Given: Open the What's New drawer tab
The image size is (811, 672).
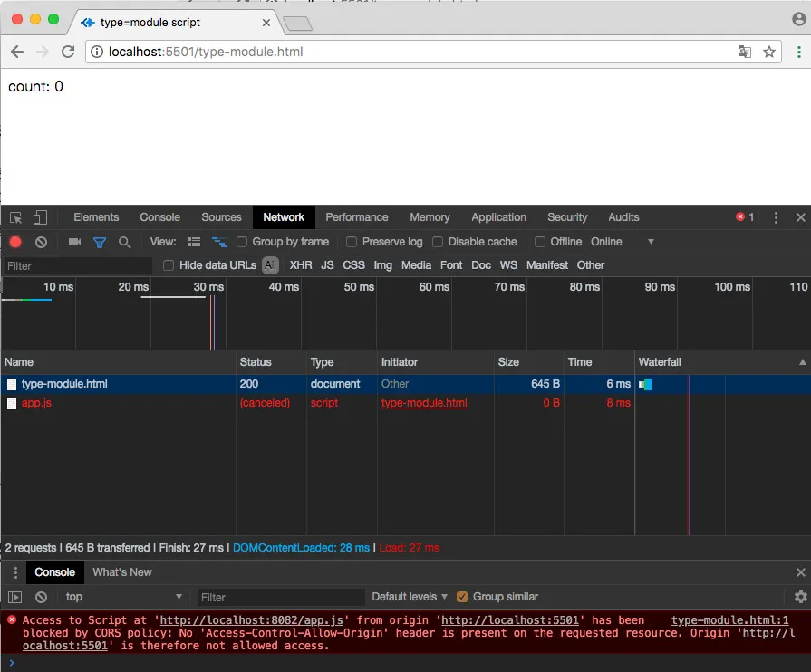Looking at the screenshot, I should pos(122,572).
